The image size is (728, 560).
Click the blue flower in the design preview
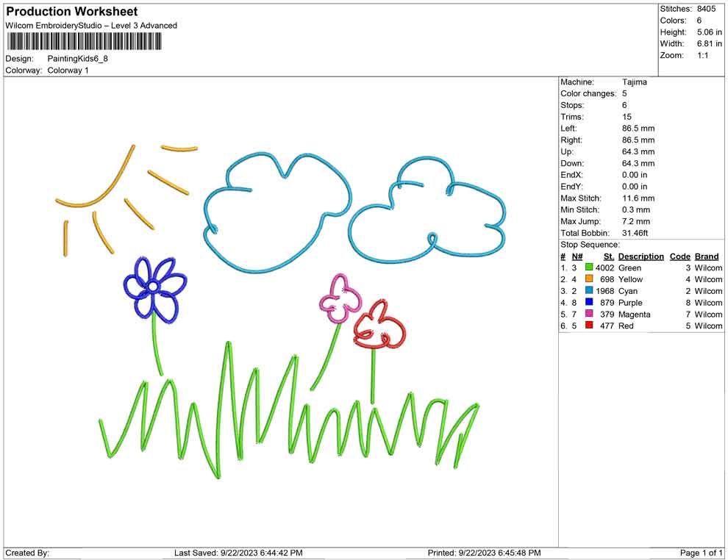click(154, 289)
